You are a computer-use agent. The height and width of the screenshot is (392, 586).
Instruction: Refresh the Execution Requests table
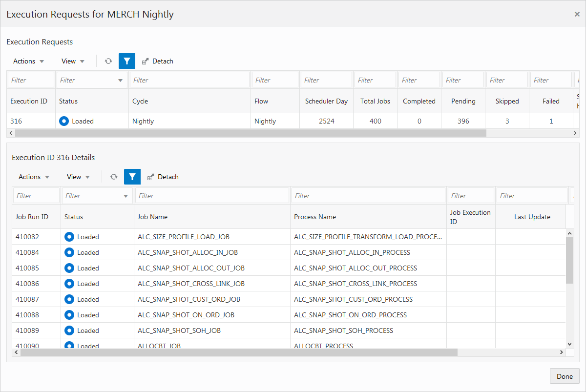click(108, 61)
